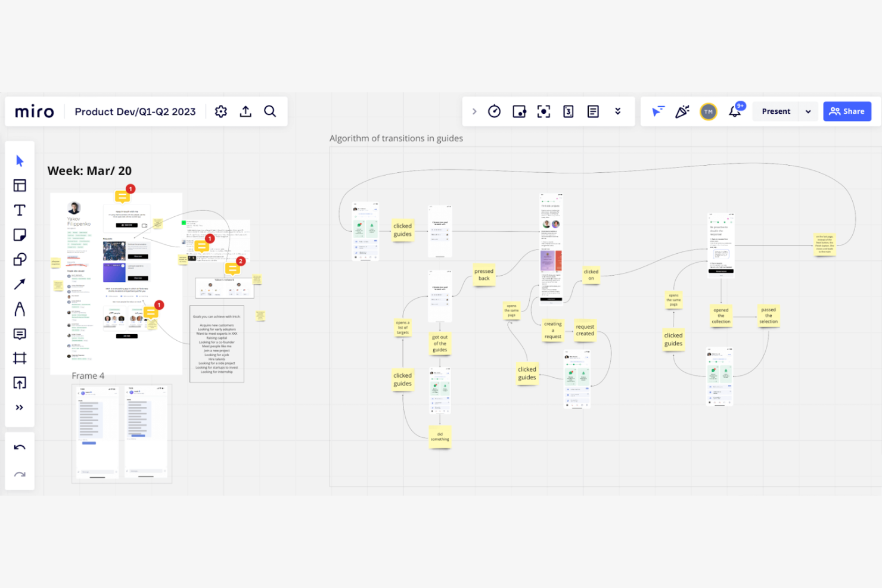The image size is (882, 588).
Task: Click the Undo arrow
Action: [20, 447]
